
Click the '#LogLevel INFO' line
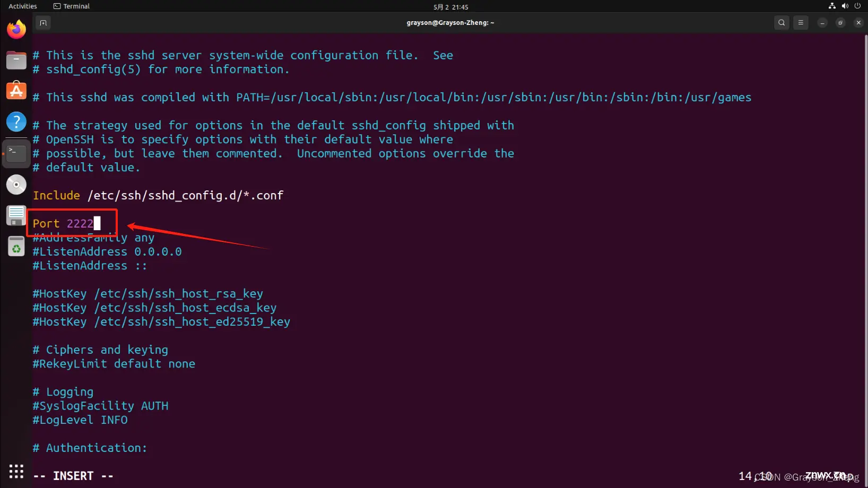click(x=80, y=420)
